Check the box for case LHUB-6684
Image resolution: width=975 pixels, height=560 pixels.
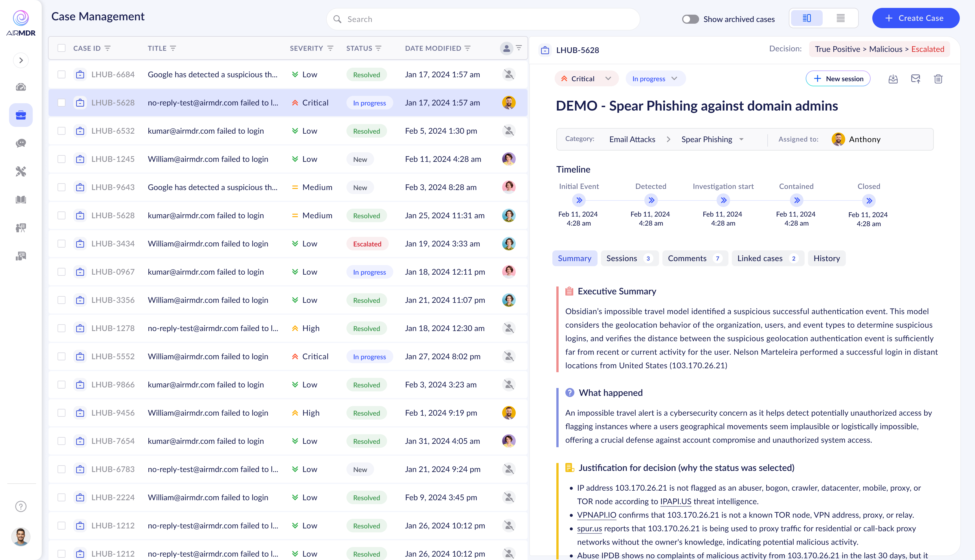click(62, 75)
